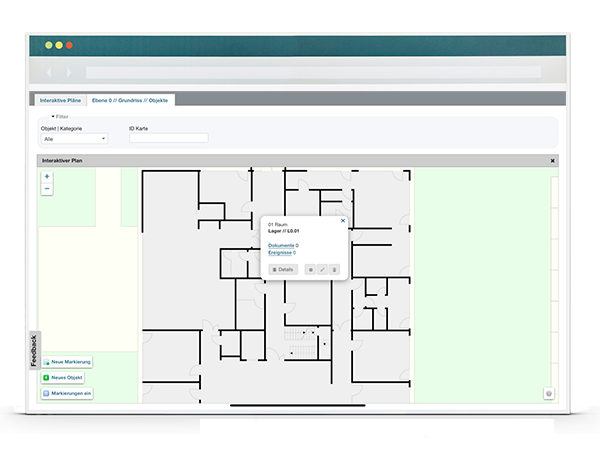600x459 pixels.
Task: Toggle Markierungen ein to show markers
Action: (67, 394)
